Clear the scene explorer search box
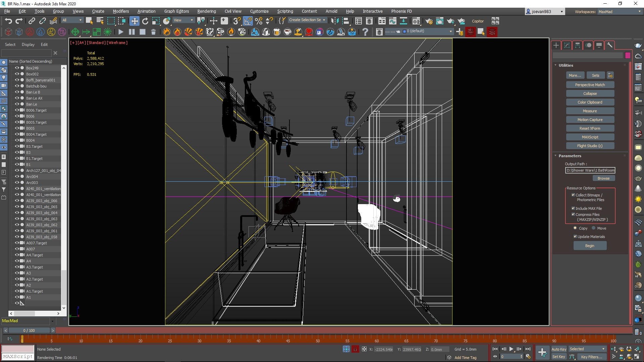 [55, 53]
